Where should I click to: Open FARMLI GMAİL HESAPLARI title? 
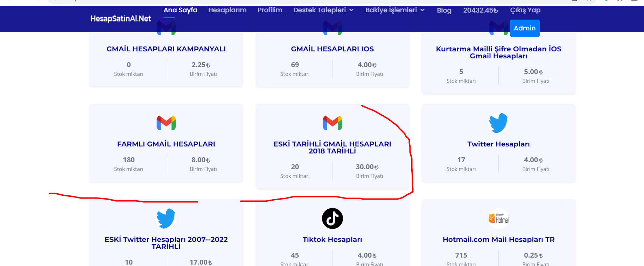click(x=166, y=144)
